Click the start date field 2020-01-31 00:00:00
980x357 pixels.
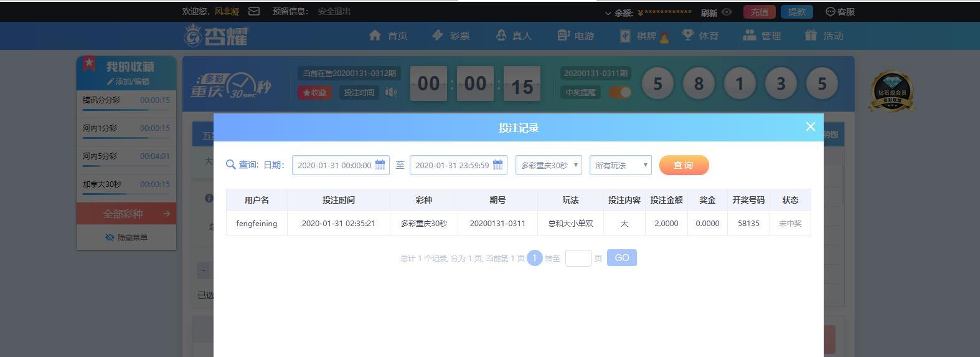[x=341, y=165]
